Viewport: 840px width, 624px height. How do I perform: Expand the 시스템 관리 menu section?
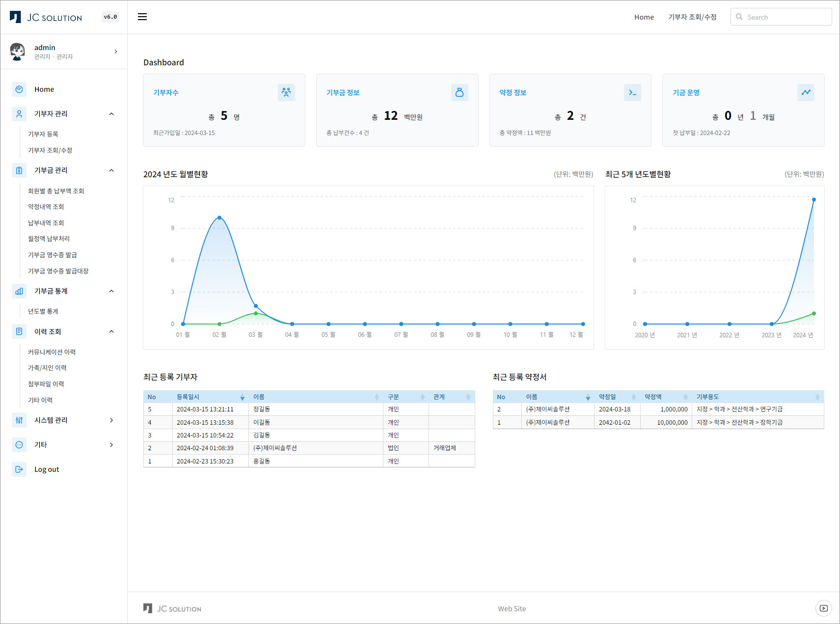(111, 420)
